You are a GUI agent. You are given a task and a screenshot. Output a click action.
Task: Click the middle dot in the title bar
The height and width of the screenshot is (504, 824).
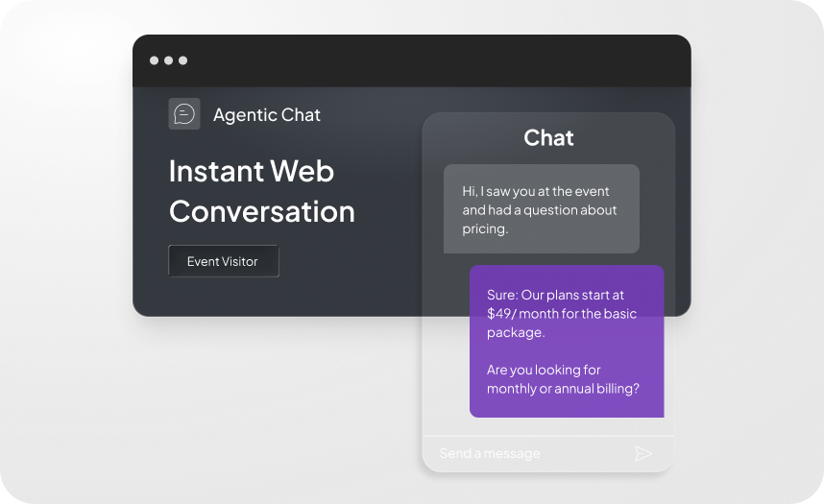click(x=168, y=60)
